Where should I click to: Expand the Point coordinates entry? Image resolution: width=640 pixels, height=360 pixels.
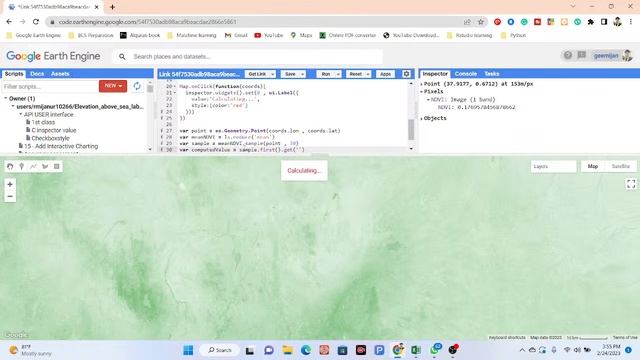(x=422, y=84)
